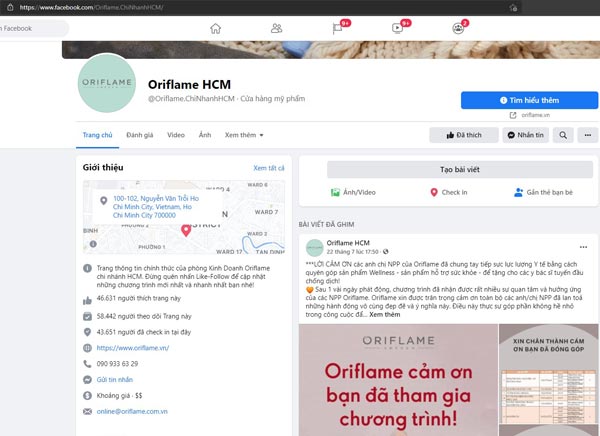This screenshot has width=600, height=436.
Task: Click the Tìm hiểu thêm button
Action: (529, 100)
